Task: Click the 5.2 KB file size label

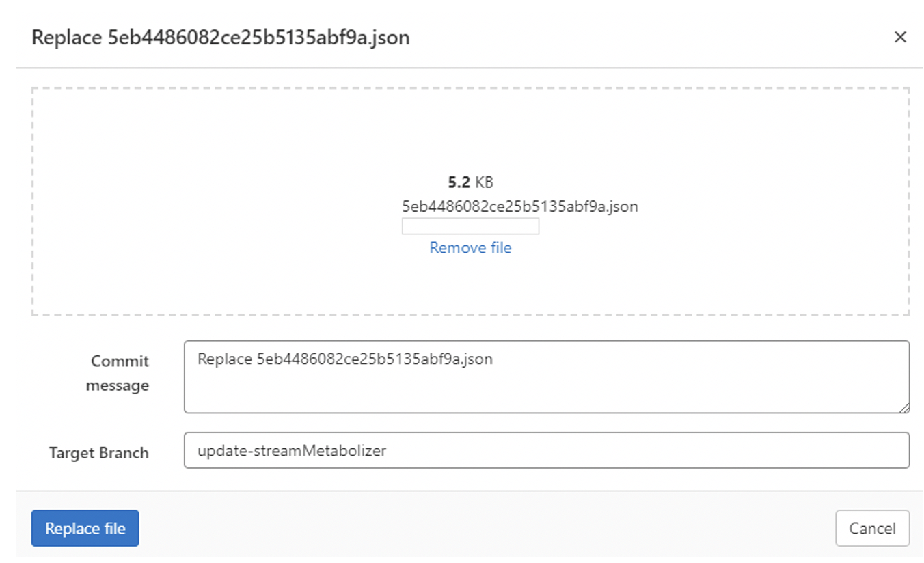Action: tap(470, 182)
